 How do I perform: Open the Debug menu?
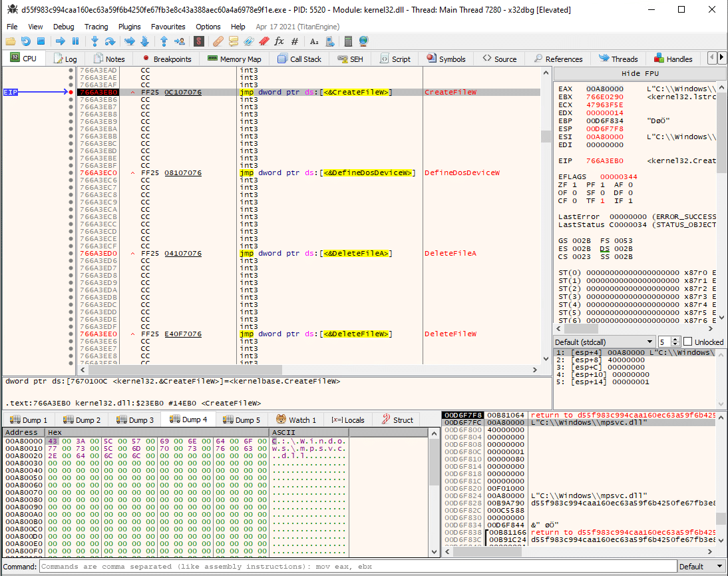click(x=64, y=27)
